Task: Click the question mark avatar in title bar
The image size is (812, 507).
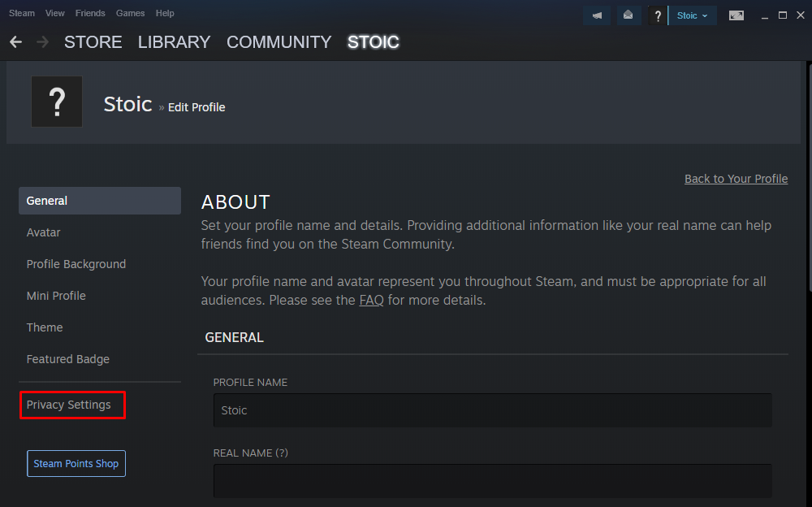Action: coord(658,15)
